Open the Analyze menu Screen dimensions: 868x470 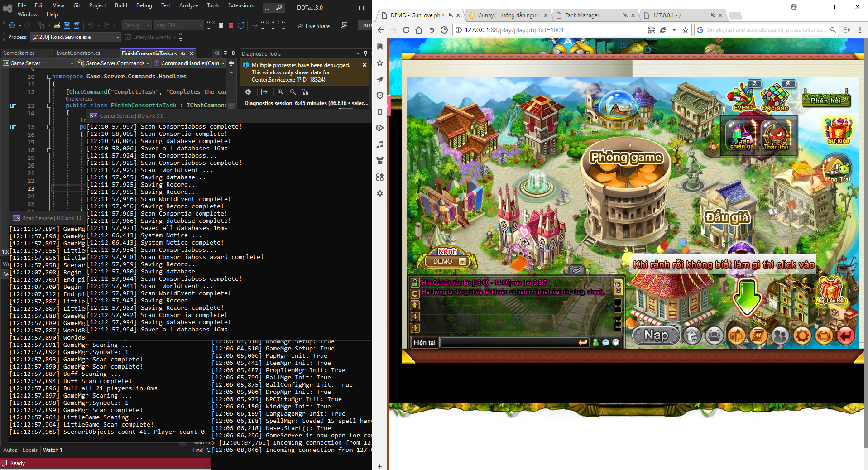188,5
